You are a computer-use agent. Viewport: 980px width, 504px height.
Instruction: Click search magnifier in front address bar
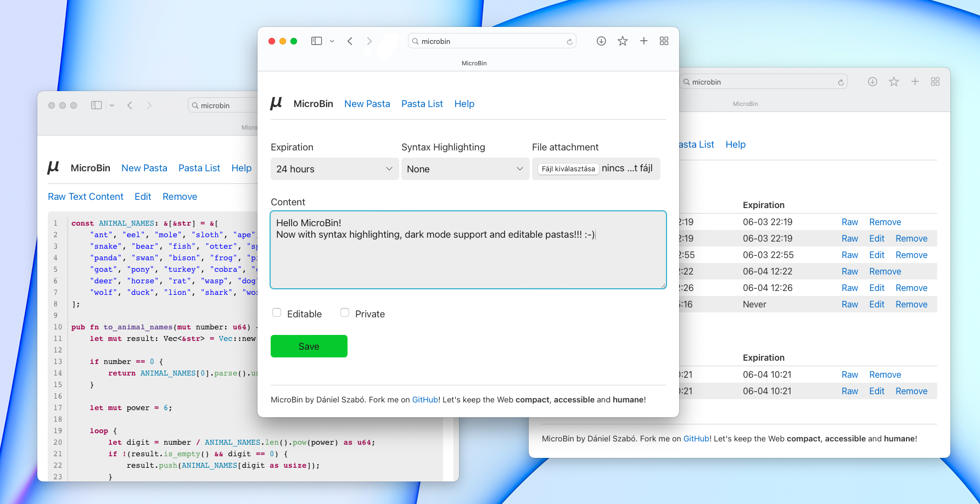coord(416,41)
